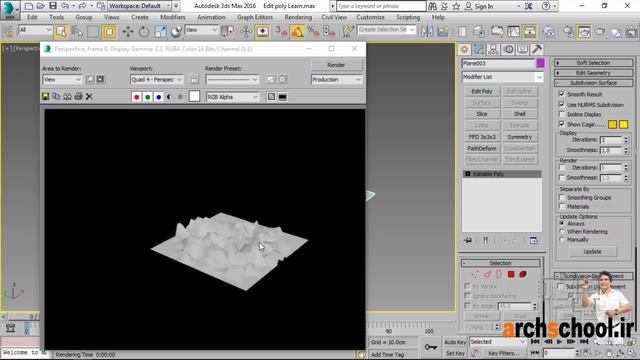640x360 pixels.
Task: Open the Scripting menu
Action: pyautogui.click(x=408, y=17)
